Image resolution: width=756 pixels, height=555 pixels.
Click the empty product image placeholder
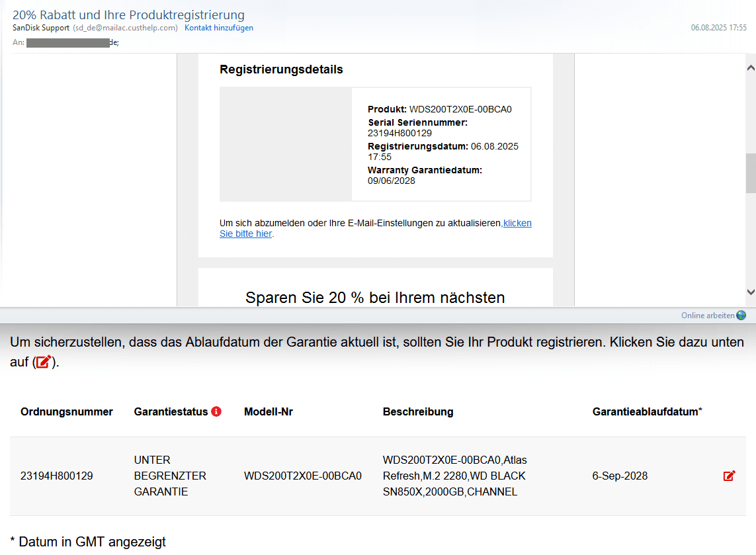pos(286,144)
